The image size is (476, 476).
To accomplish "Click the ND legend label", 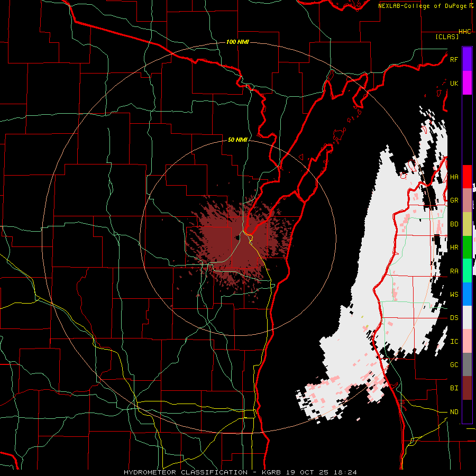I will coord(454,412).
